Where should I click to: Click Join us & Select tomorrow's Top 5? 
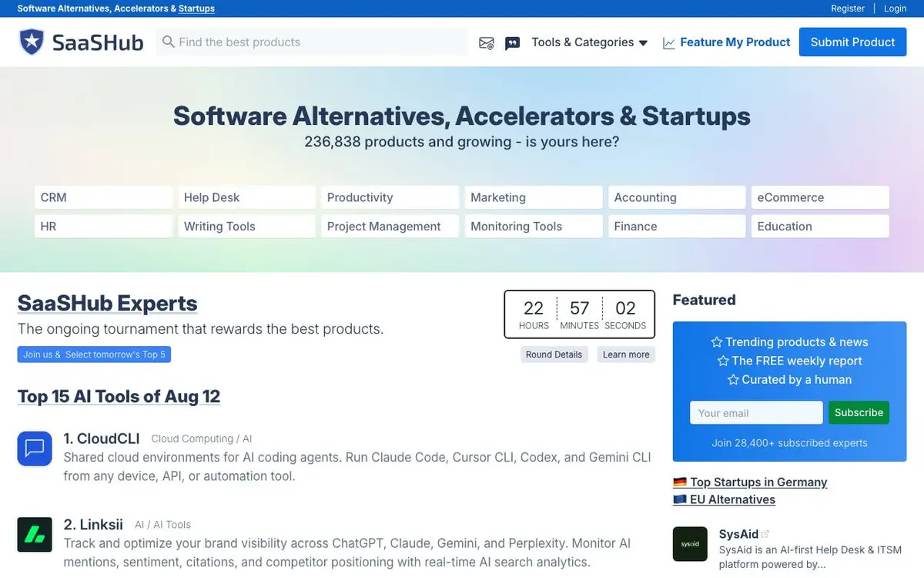click(x=94, y=355)
